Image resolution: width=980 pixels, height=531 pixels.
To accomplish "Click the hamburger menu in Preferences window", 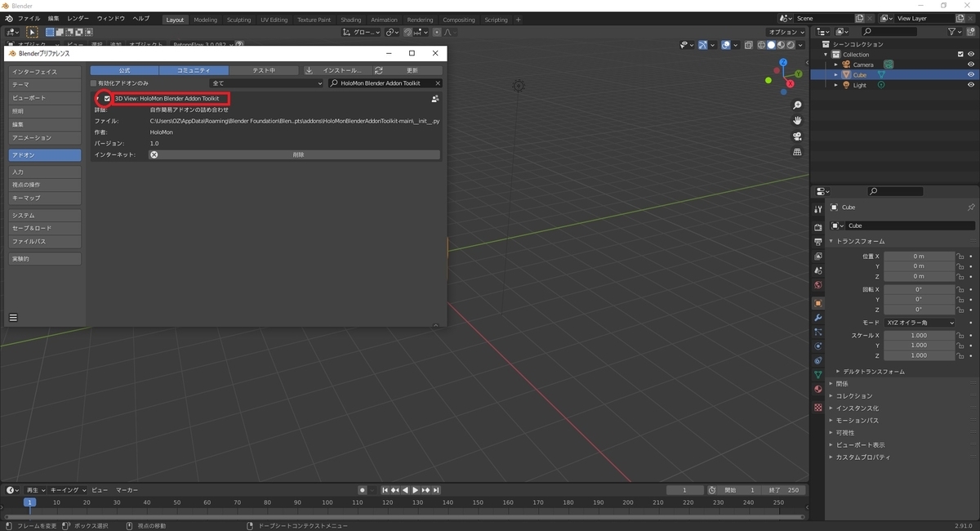I will click(13, 317).
